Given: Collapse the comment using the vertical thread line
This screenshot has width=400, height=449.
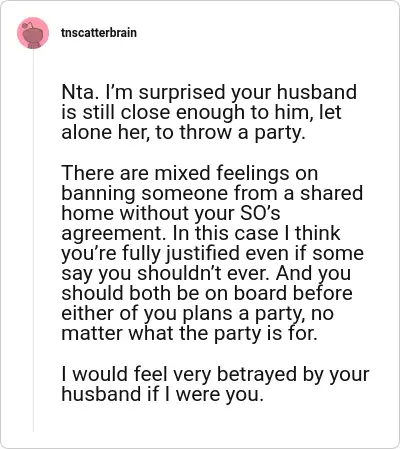Looking at the screenshot, I should tap(33, 240).
